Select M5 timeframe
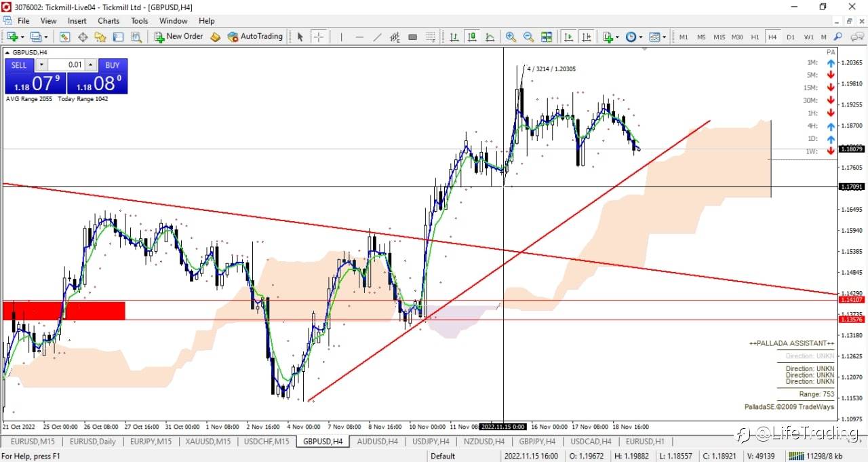Image resolution: width=868 pixels, height=462 pixels. click(x=701, y=37)
